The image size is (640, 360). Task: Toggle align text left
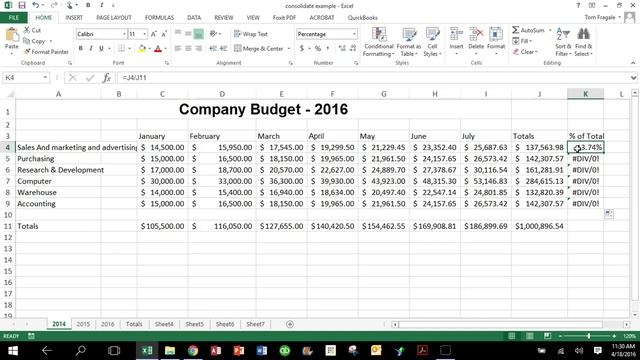tap(178, 49)
